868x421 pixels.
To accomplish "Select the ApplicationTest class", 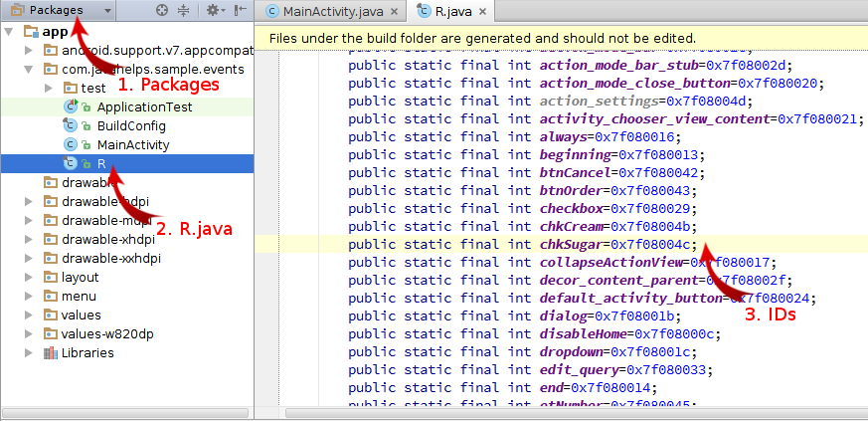I will pos(144,106).
